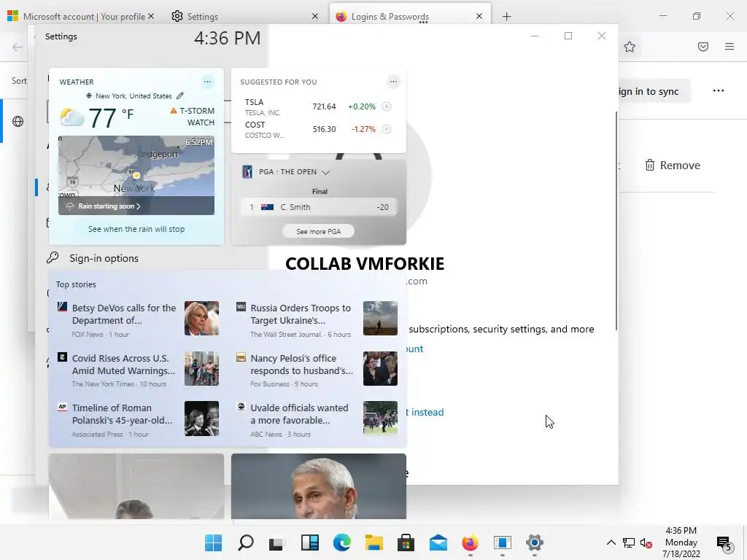This screenshot has height=560, width=747.
Task: Close the Logins & Passwords tab
Action: 479,16
